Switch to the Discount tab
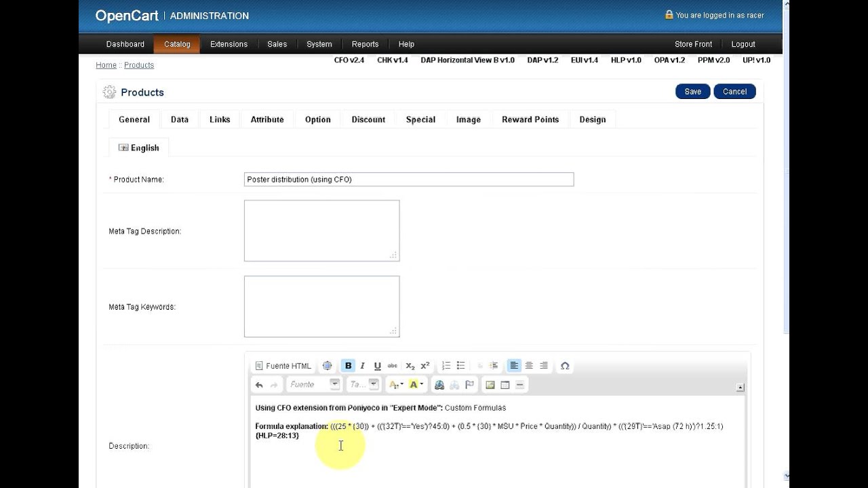 368,119
